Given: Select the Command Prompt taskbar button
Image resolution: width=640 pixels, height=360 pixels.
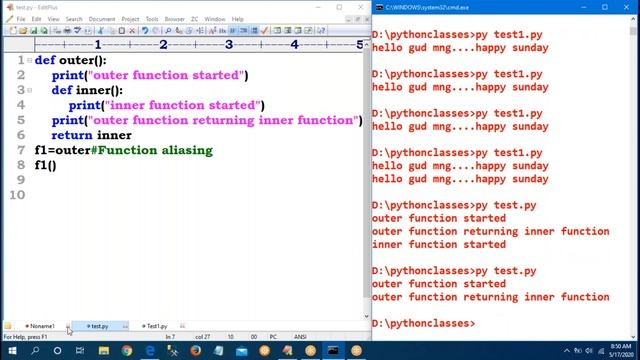Looking at the screenshot, I should point(333,351).
